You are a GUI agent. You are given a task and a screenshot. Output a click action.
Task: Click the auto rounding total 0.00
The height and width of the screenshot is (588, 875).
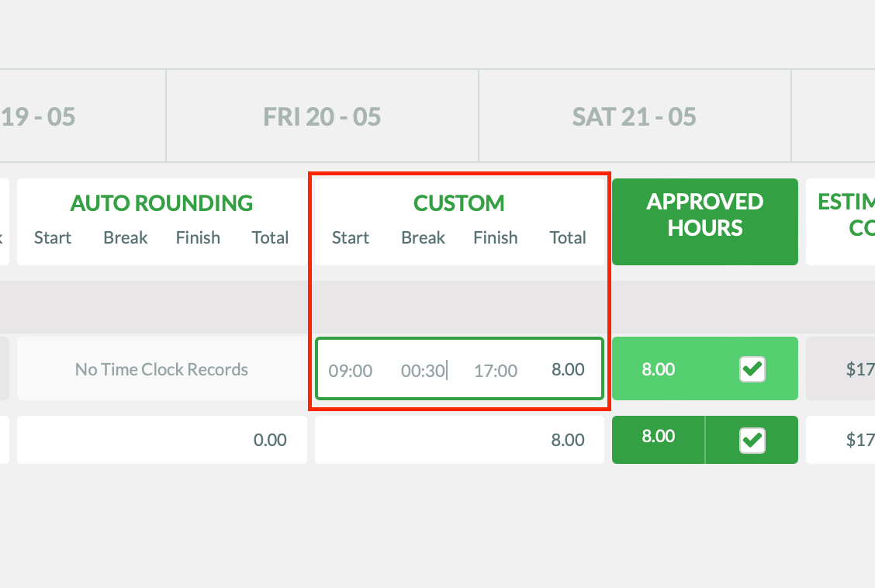270,440
